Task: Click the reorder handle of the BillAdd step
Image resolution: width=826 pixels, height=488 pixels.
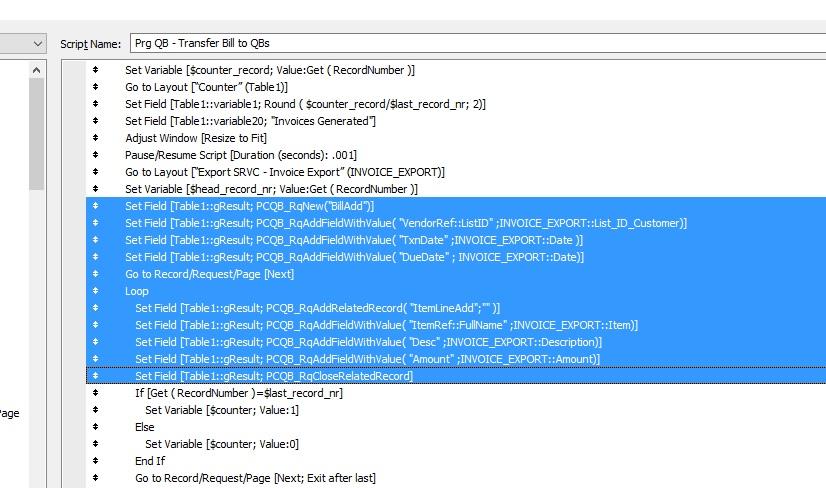Action: pyautogui.click(x=95, y=206)
